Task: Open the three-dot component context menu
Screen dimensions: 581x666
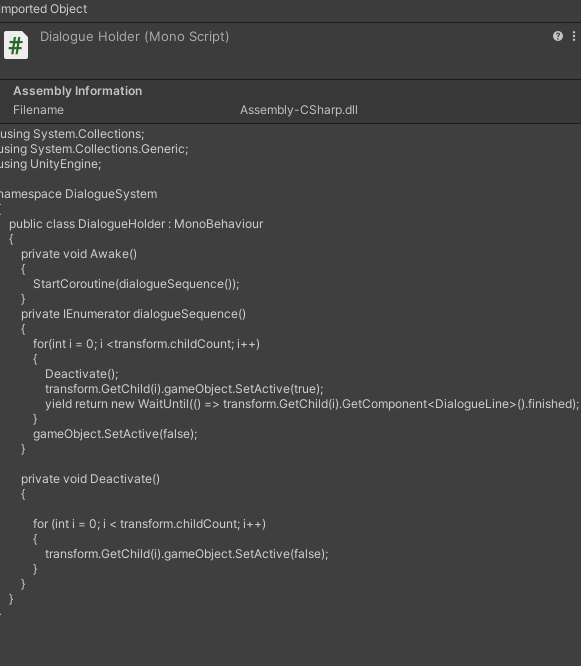Action: point(574,37)
